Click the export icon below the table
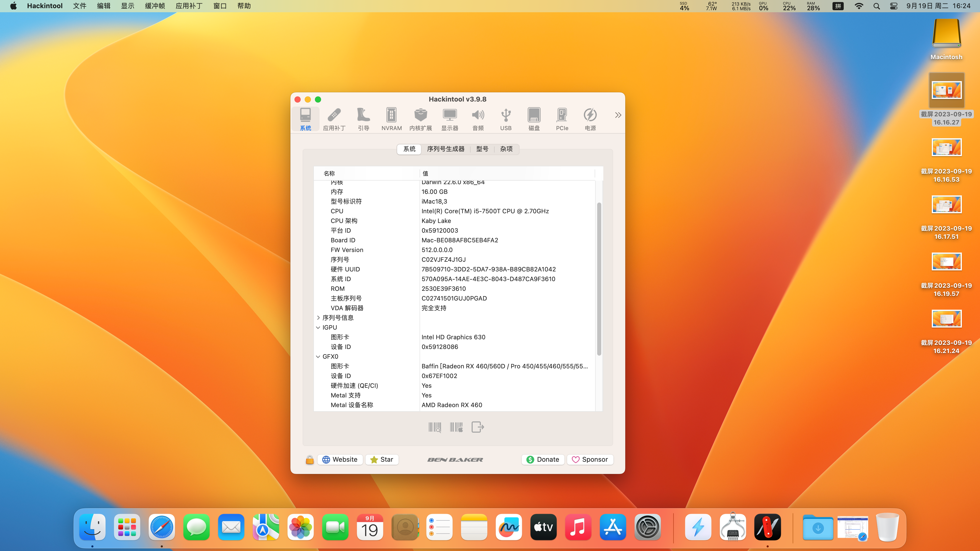This screenshot has width=980, height=551. click(x=477, y=427)
